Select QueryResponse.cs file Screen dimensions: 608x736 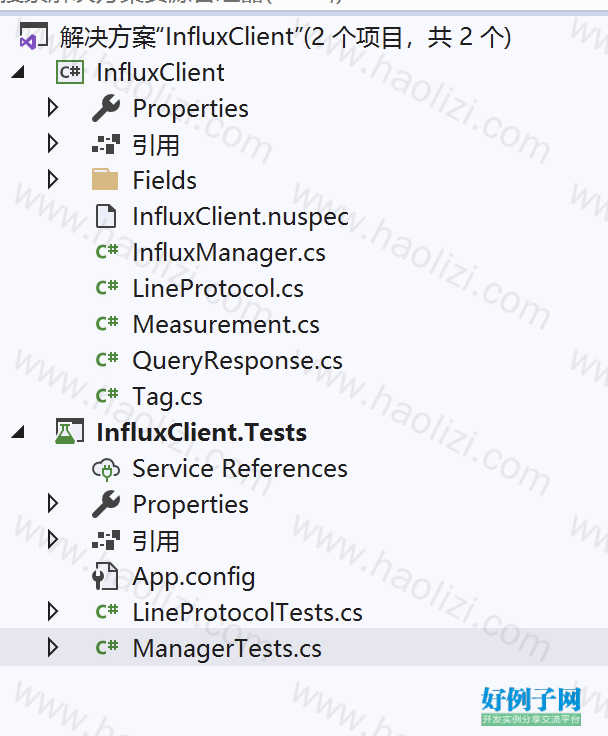pyautogui.click(x=238, y=361)
